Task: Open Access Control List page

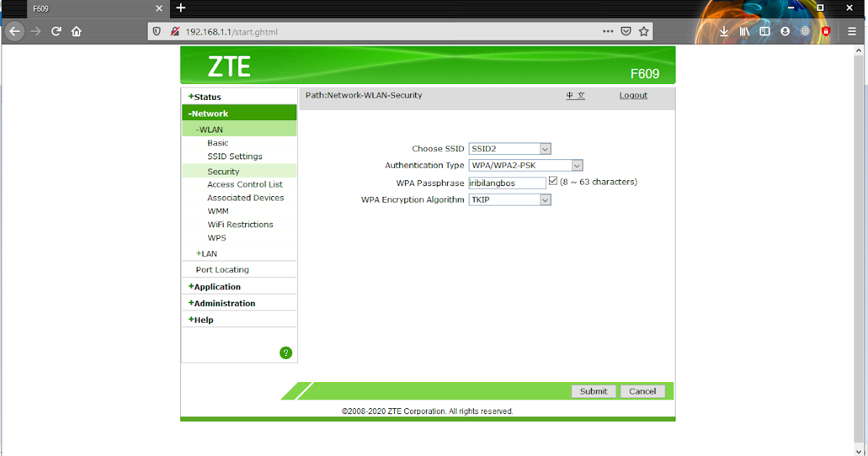Action: click(245, 185)
